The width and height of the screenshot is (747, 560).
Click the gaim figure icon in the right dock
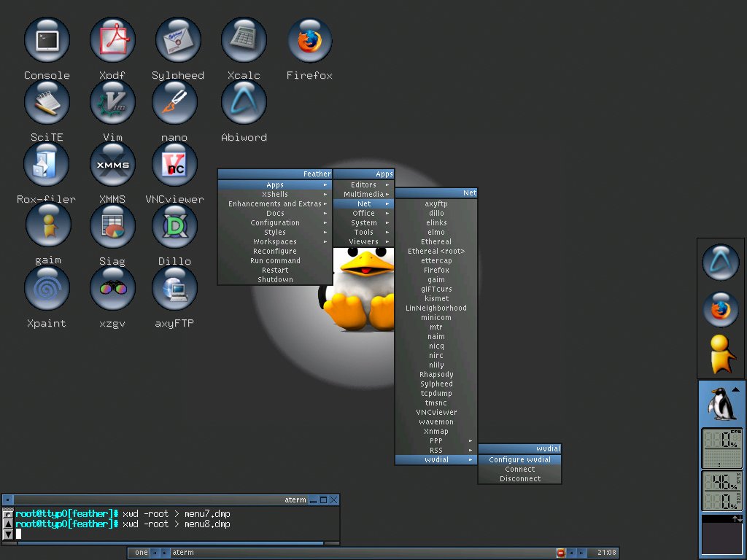pyautogui.click(x=721, y=354)
